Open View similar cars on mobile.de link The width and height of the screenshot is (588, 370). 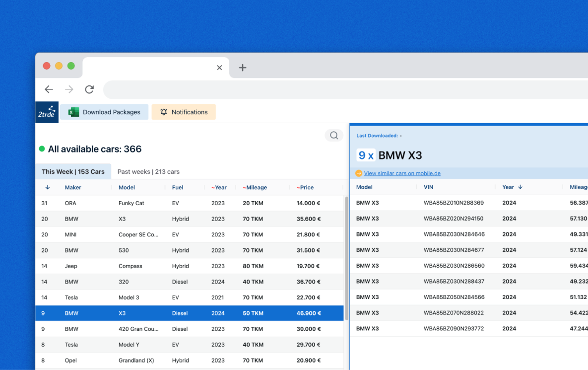[x=402, y=173]
